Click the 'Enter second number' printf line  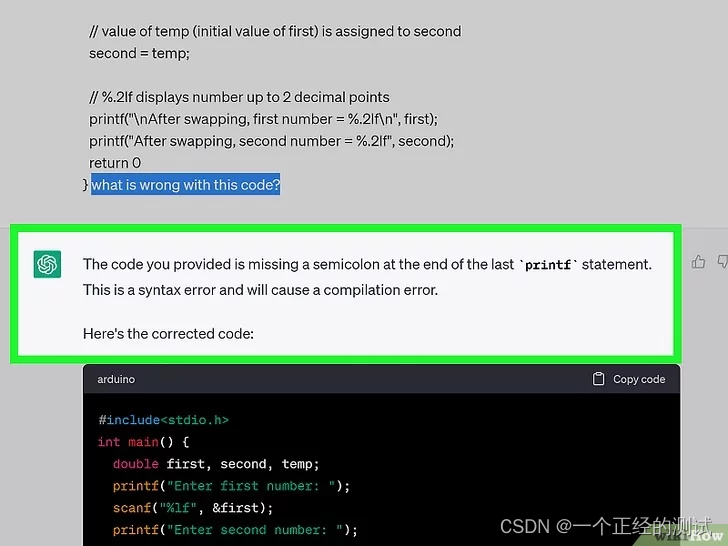pos(235,530)
